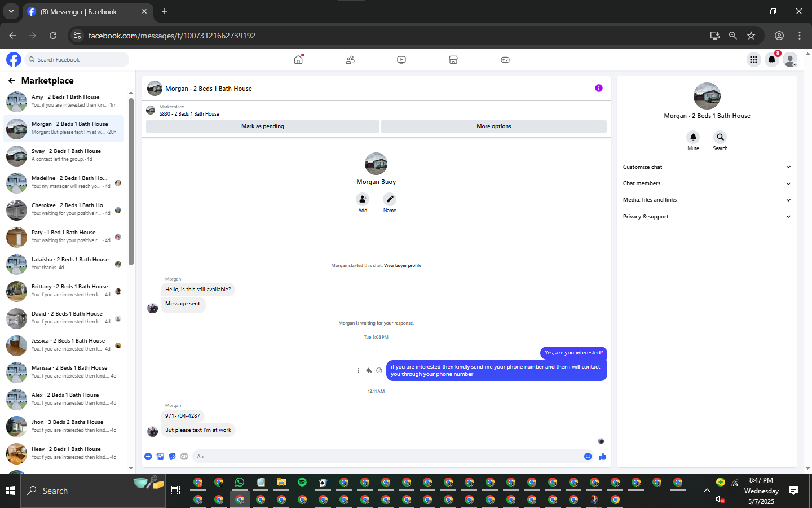Reply to the phone number request message

(369, 371)
